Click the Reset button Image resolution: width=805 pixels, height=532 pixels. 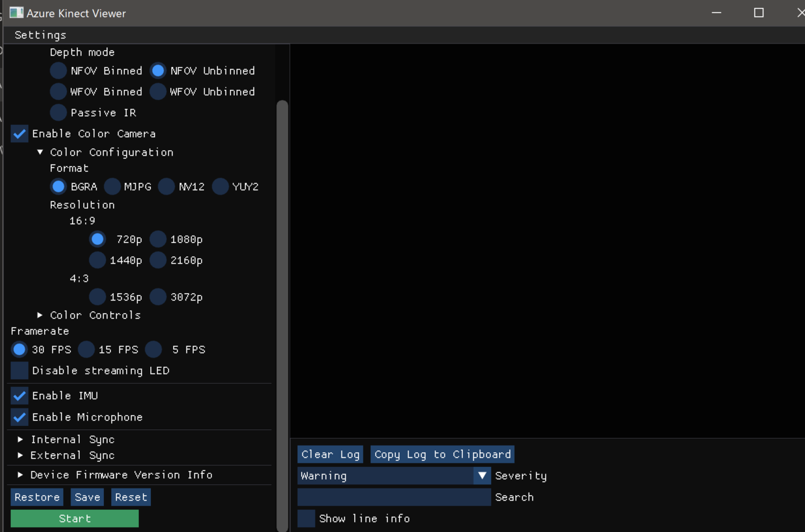(131, 497)
